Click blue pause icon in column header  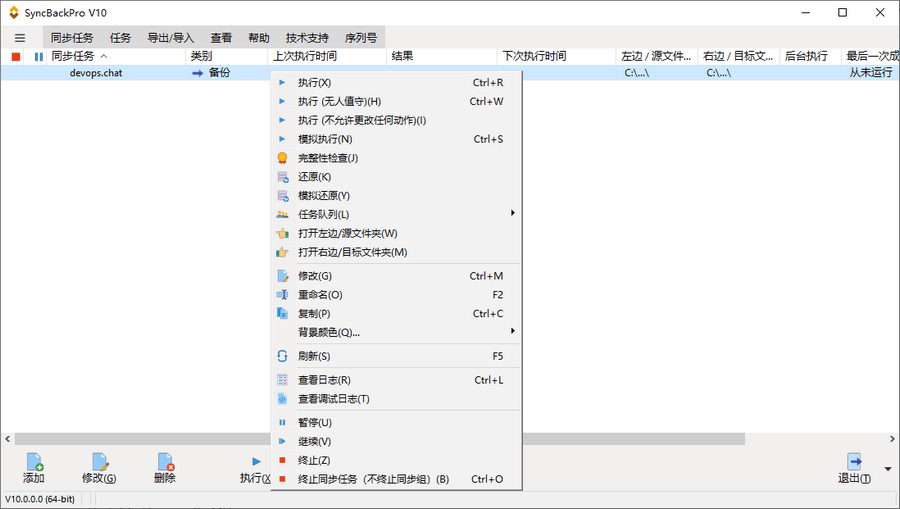[x=38, y=56]
